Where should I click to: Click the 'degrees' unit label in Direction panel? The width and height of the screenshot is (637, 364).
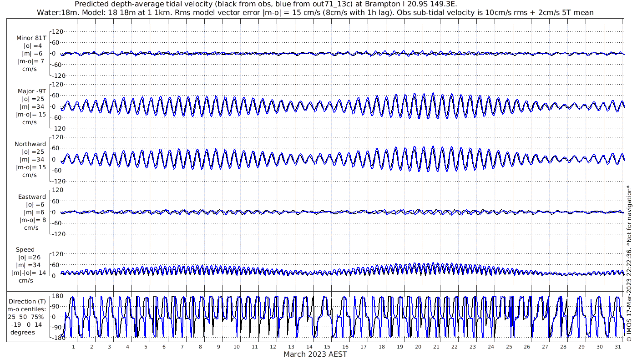[22, 332]
